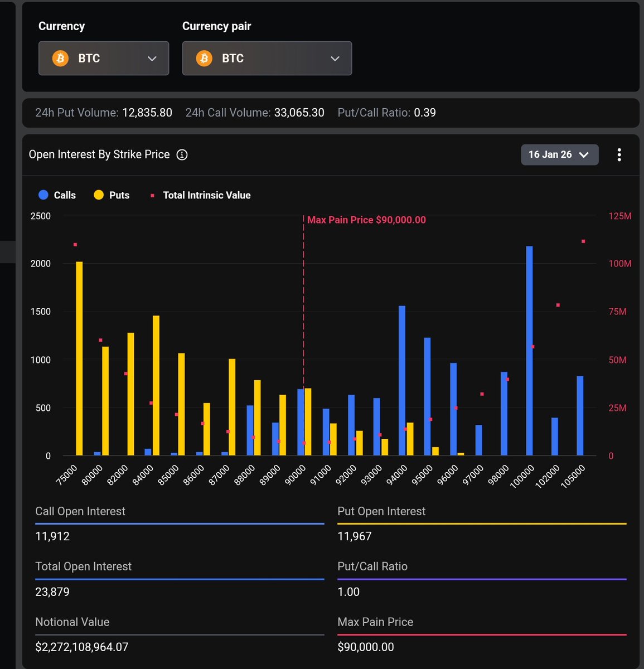Click the Max Pain Price $90,000.00 chart label
644x669 pixels.
[x=366, y=220]
